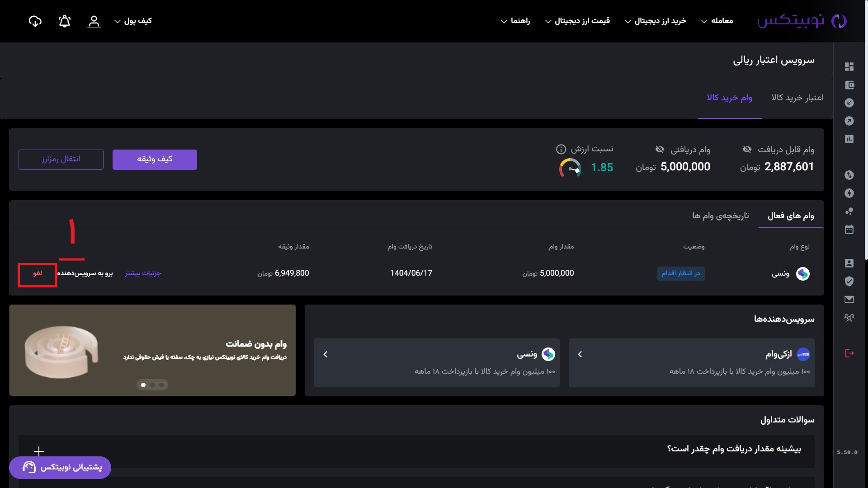The height and width of the screenshot is (488, 868).
Task: Click the calendar icon in sidebar
Action: (849, 230)
